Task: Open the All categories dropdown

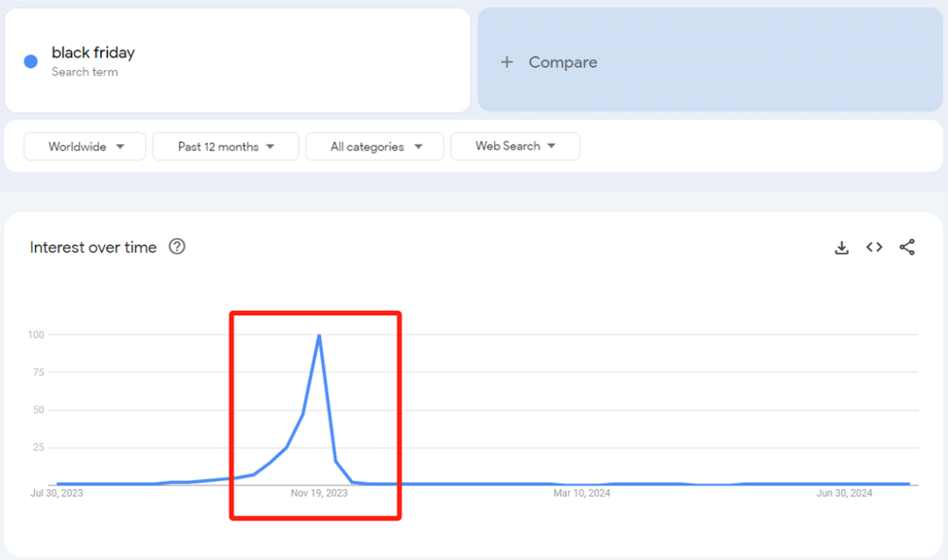Action: tap(376, 147)
